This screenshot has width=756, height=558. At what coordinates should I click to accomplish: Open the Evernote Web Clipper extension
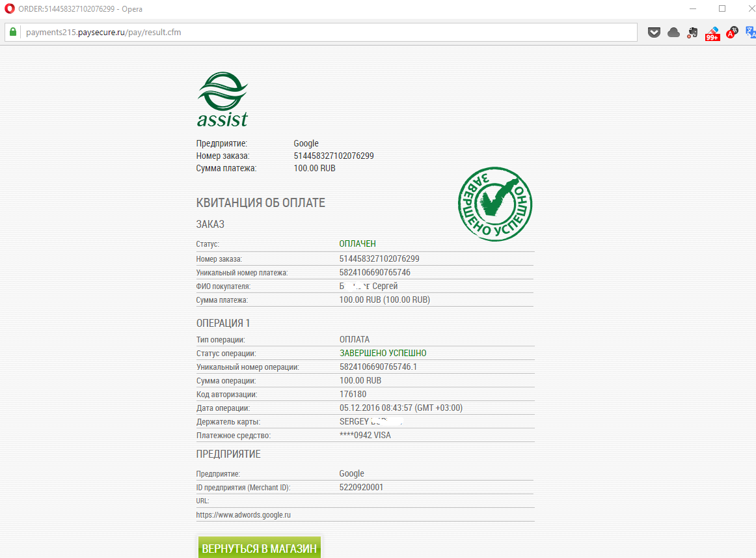pos(693,33)
